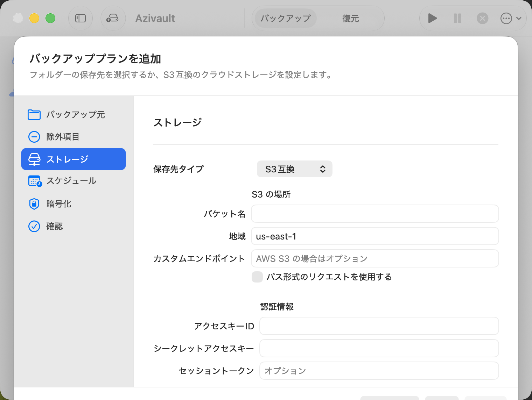Open the 保存先タイプ S3互換 dropdown

[294, 169]
